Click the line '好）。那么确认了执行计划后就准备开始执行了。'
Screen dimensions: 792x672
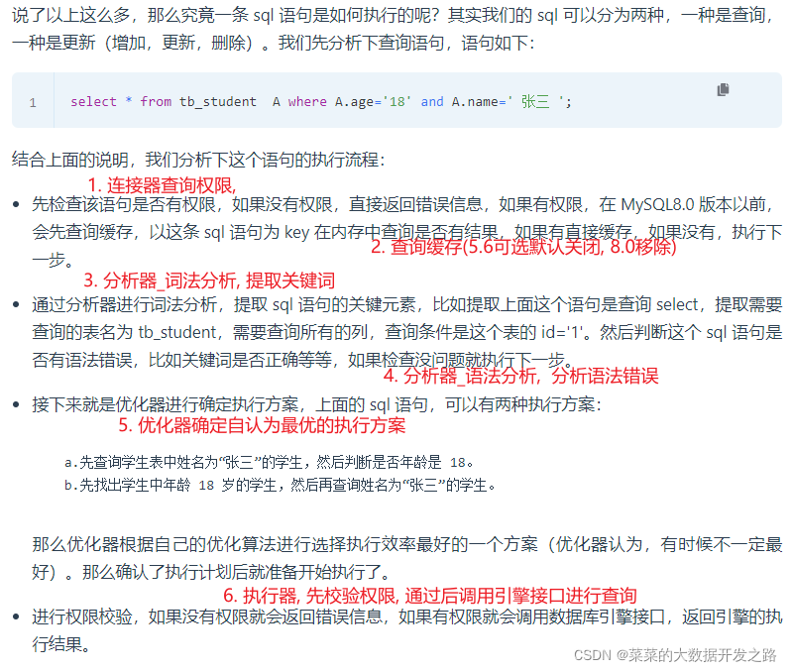tap(211, 572)
